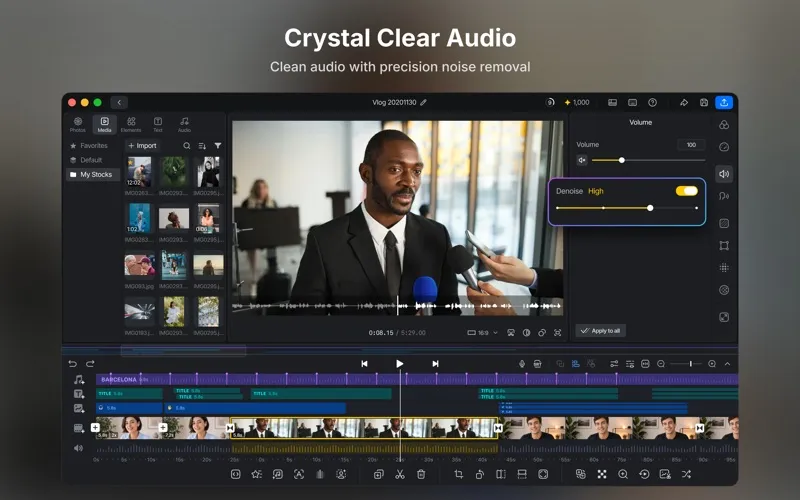Open the color overlap circles panel icon

723,125
